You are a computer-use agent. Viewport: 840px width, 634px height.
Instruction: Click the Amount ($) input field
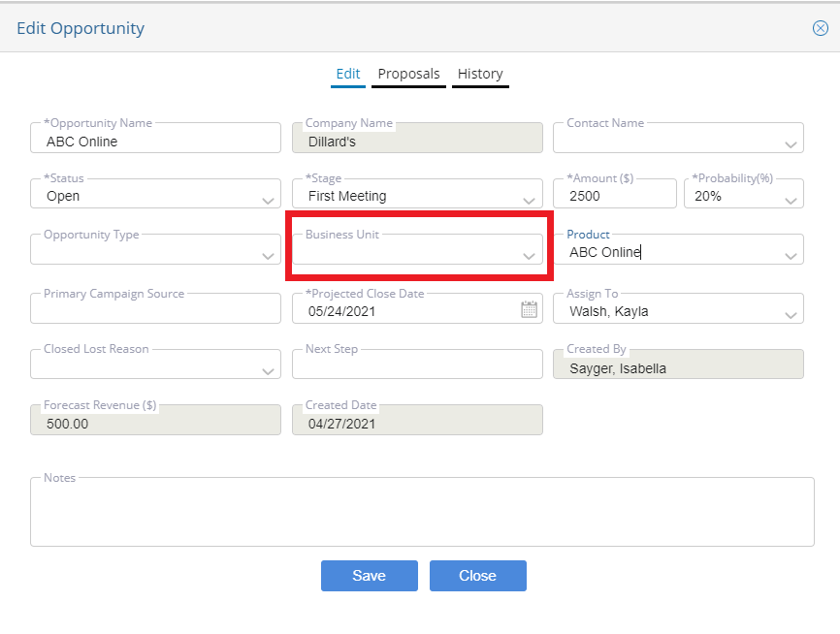[614, 193]
